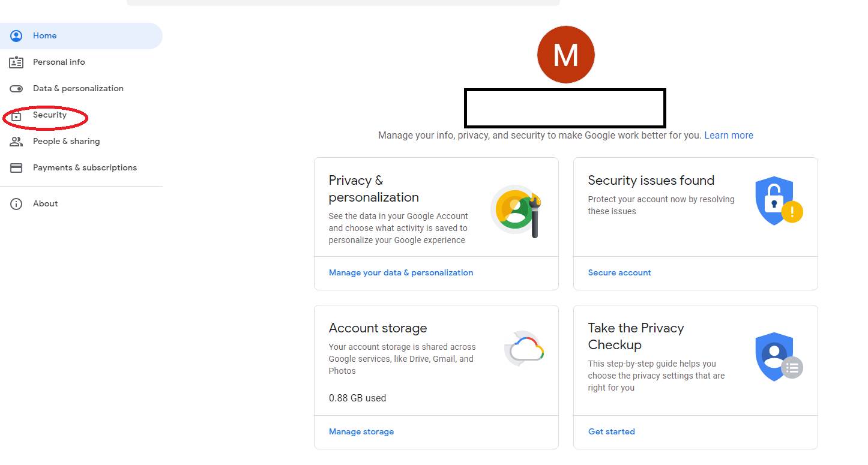Open the Security menu item
The image size is (868, 465).
[50, 115]
